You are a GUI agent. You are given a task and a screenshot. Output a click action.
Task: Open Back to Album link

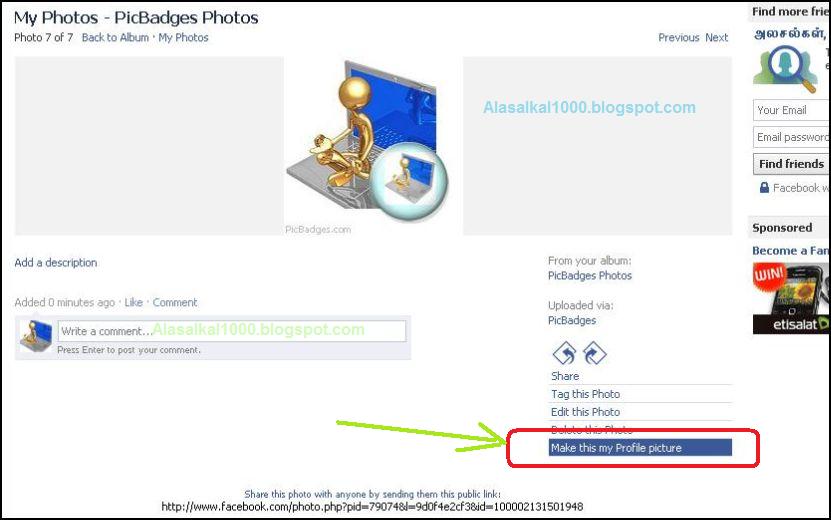click(115, 38)
